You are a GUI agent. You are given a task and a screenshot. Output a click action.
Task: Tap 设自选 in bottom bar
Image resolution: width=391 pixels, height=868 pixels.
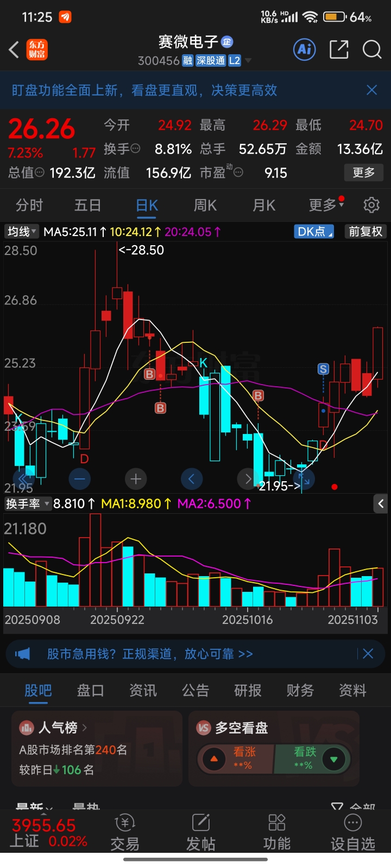(353, 833)
